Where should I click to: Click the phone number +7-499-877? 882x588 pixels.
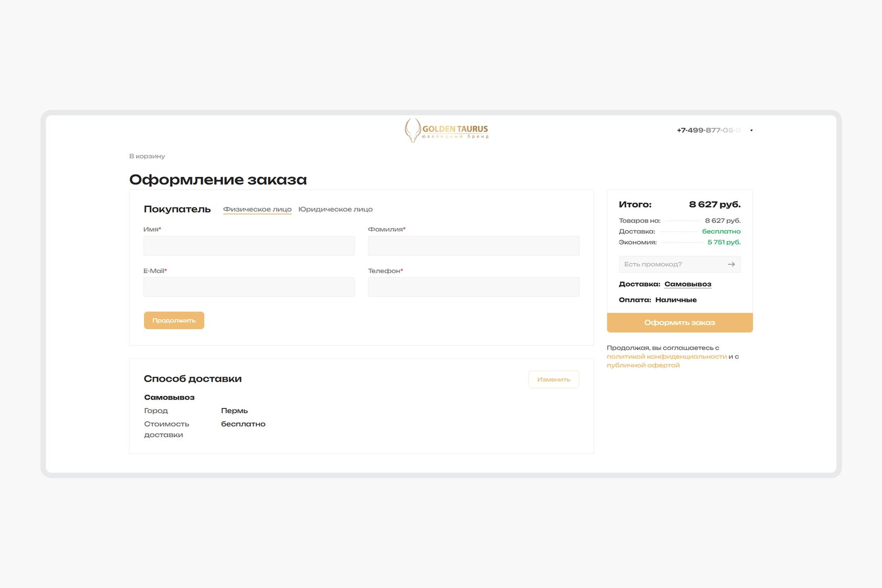click(709, 130)
